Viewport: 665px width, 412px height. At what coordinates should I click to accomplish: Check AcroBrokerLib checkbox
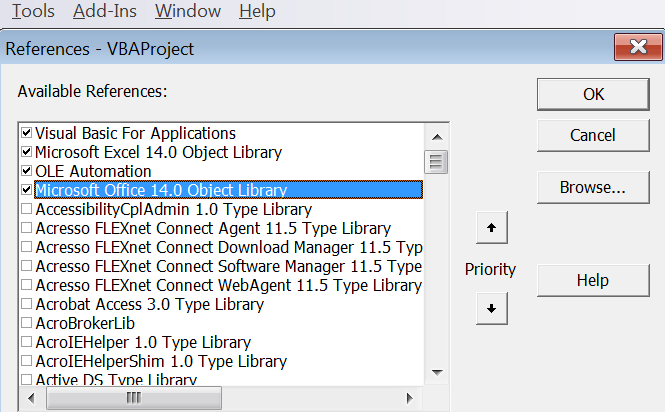tap(26, 323)
